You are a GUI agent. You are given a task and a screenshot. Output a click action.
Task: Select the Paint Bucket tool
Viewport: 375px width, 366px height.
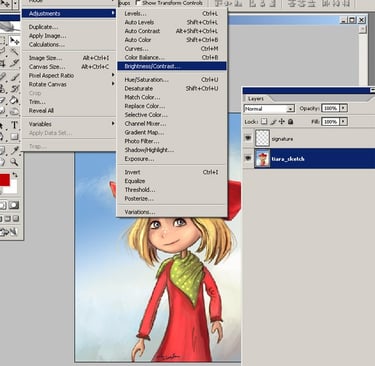point(14,100)
